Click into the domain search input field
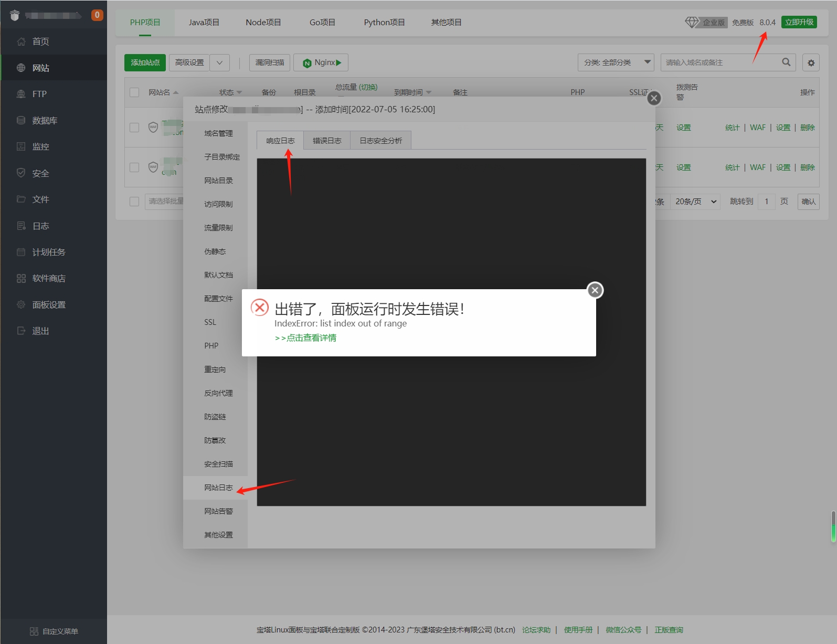This screenshot has width=837, height=644. (x=721, y=62)
